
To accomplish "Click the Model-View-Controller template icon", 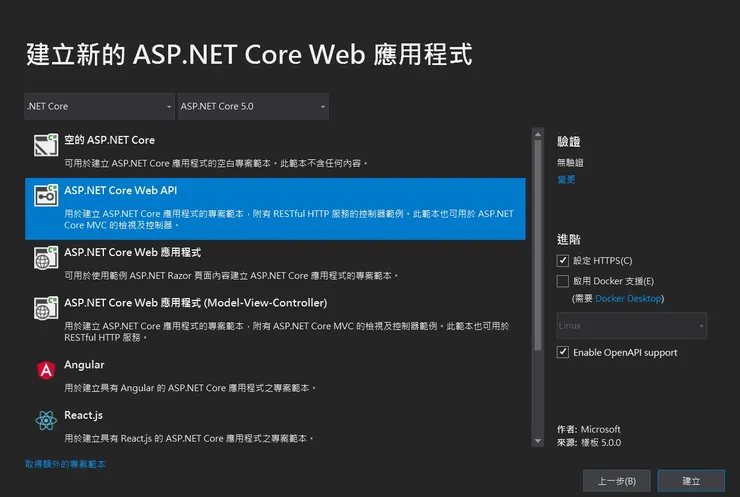I will click(44, 308).
